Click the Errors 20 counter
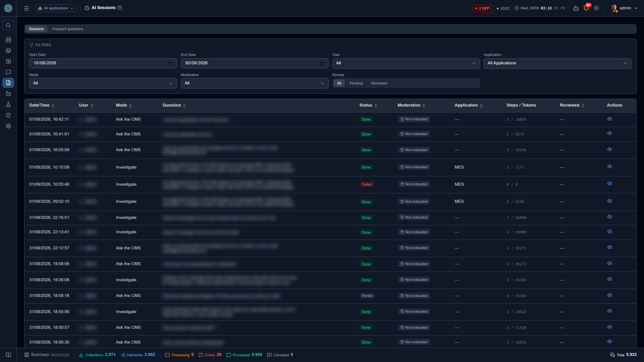Image resolution: width=644 pixels, height=362 pixels. [210, 355]
